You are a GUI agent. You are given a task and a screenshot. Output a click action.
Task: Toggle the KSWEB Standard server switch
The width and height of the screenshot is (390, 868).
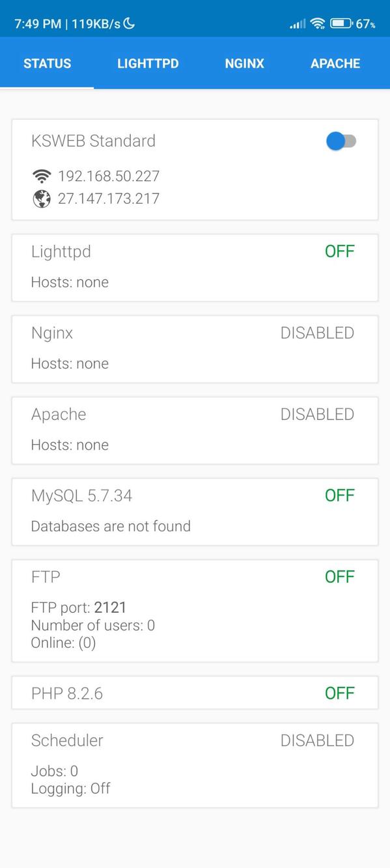tap(341, 141)
